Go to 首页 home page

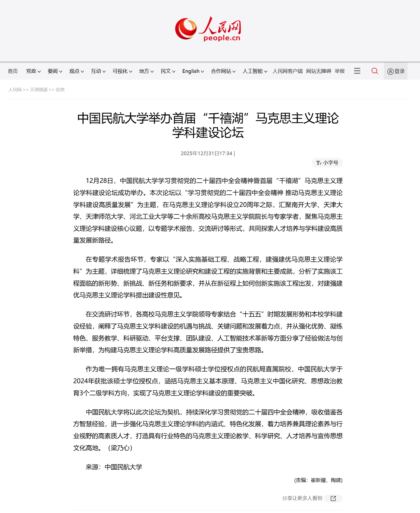[x=13, y=71]
